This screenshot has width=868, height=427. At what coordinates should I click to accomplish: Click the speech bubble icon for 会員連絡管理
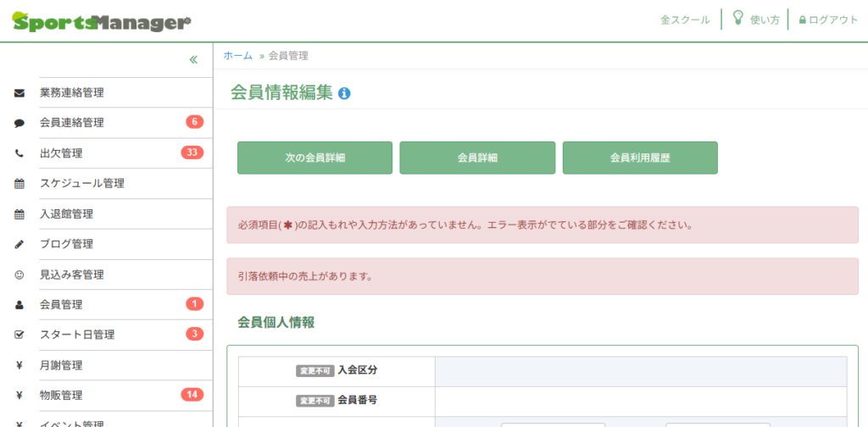coord(19,123)
